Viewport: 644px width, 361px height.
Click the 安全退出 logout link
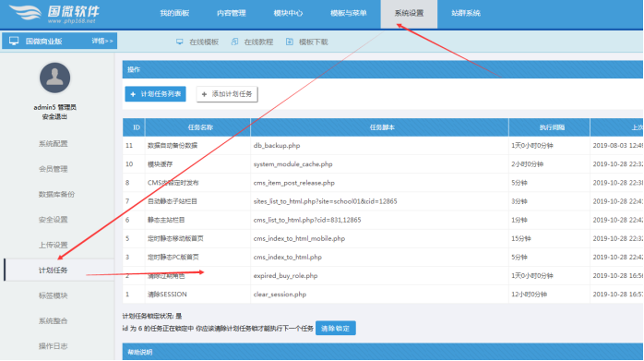(54, 116)
